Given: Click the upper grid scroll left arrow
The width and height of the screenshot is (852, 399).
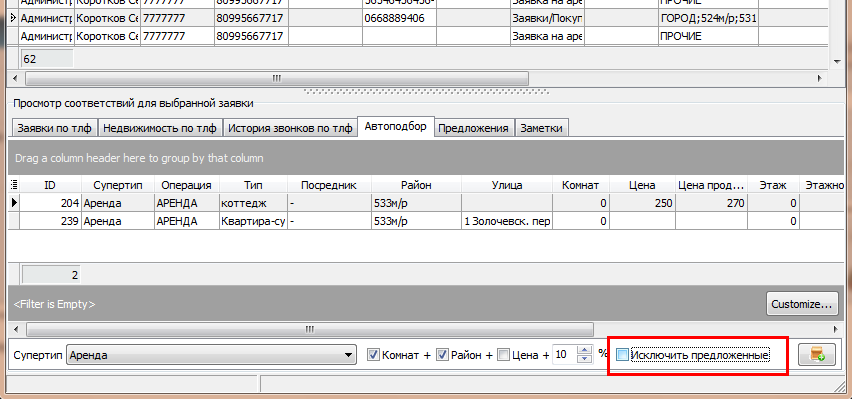Looking at the screenshot, I should (x=14, y=78).
